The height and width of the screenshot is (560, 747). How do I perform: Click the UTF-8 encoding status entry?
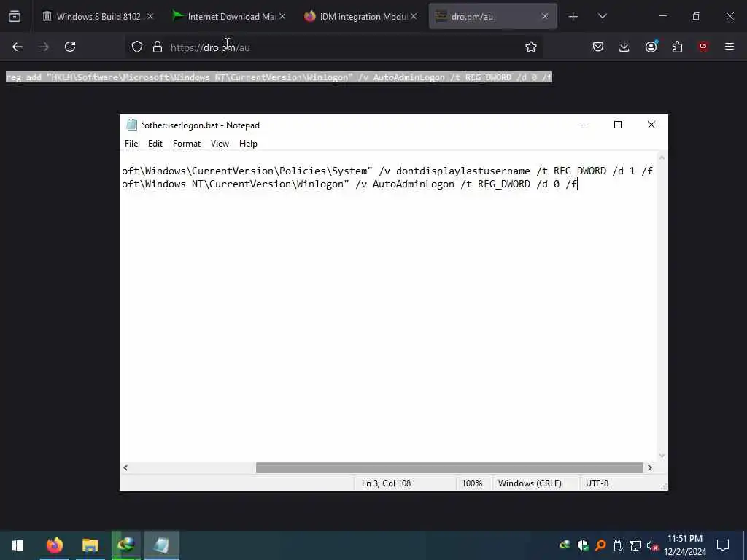click(x=597, y=483)
